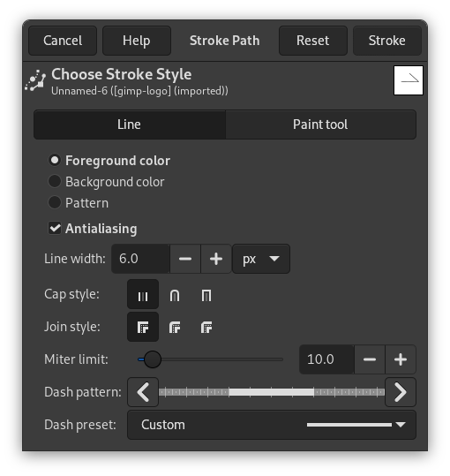450x476 pixels.
Task: Select the butt cap style icon
Action: [x=143, y=294]
